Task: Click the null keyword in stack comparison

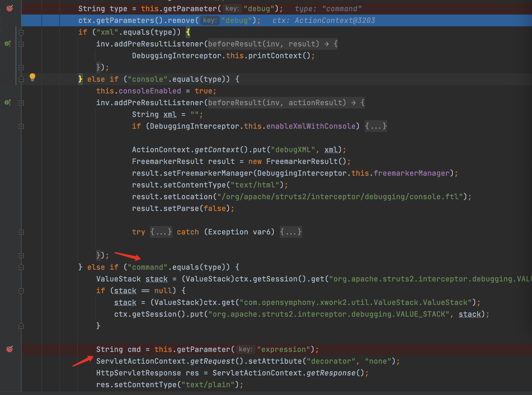Action: (x=163, y=291)
